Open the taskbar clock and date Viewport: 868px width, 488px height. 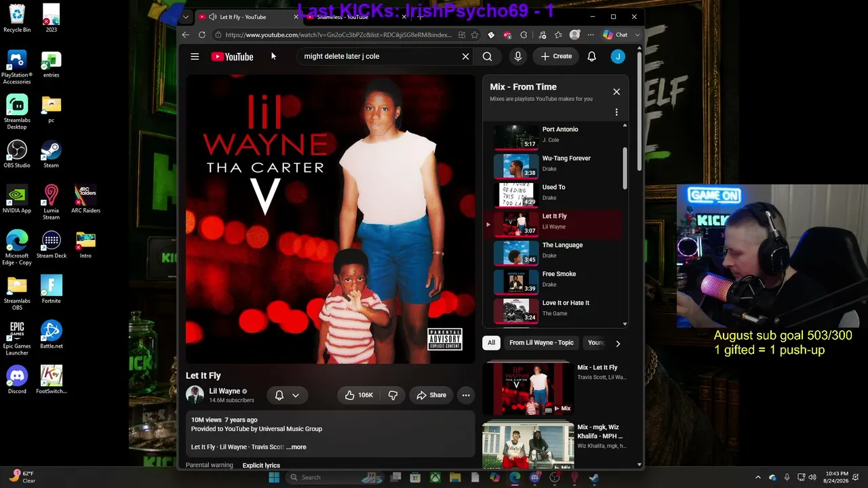(837, 477)
